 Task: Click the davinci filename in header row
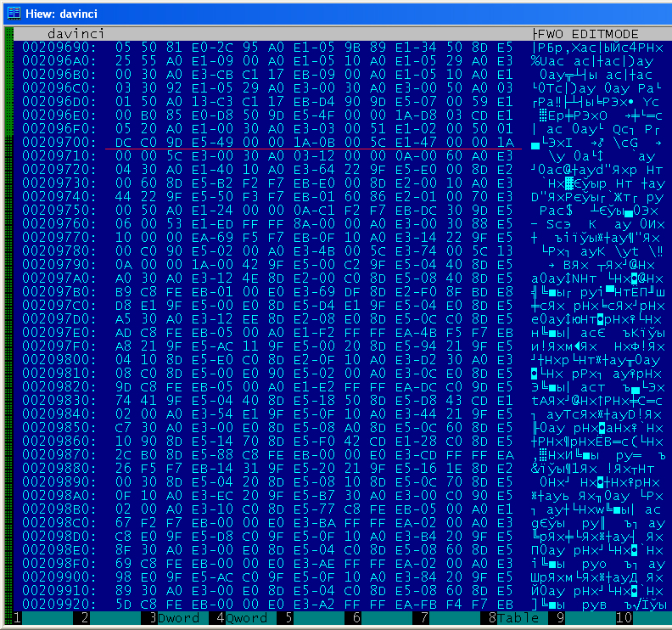click(x=76, y=33)
